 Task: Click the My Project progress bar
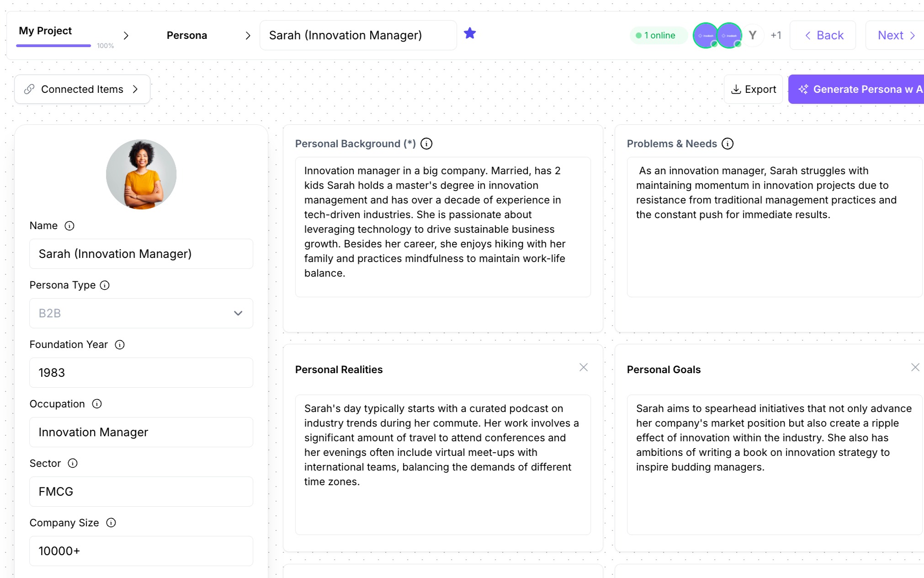pos(53,46)
